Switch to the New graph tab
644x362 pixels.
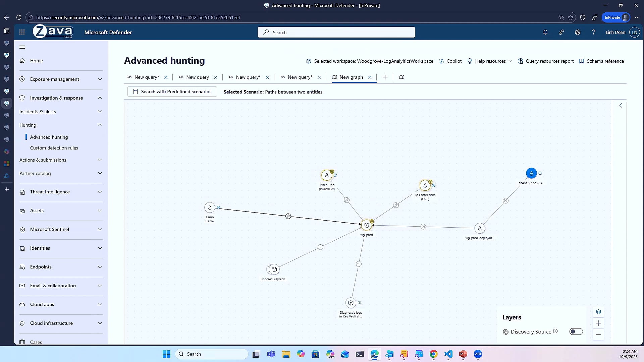(351, 77)
